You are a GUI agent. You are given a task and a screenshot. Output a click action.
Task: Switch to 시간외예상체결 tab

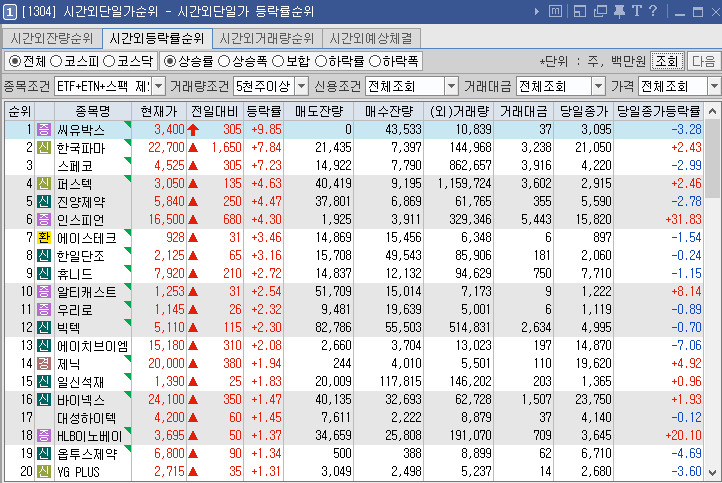point(371,38)
